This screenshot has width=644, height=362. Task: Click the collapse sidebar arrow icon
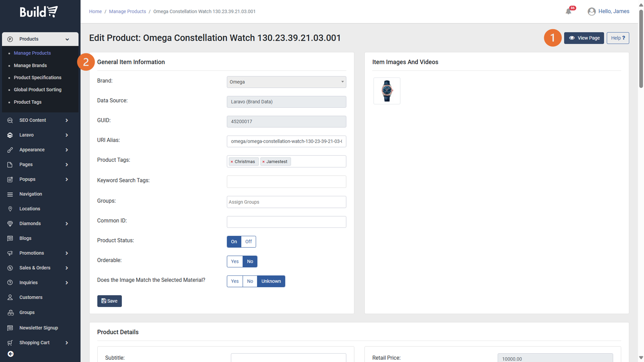pyautogui.click(x=11, y=354)
